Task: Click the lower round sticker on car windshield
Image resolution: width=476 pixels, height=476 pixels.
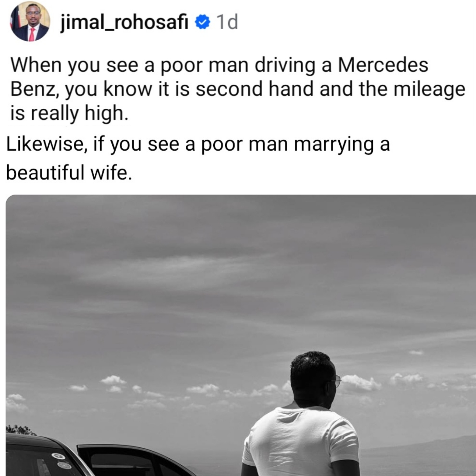Action: [65, 465]
